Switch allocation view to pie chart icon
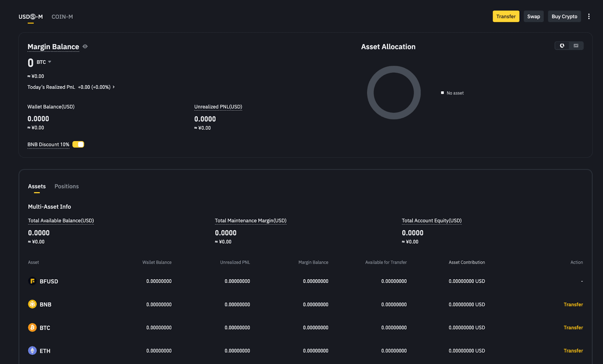603x364 pixels. [x=562, y=46]
